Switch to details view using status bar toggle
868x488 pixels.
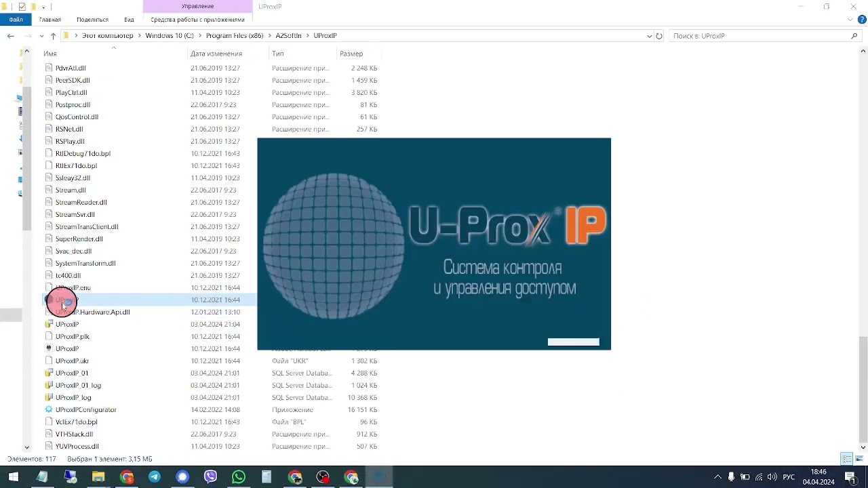[846, 459]
